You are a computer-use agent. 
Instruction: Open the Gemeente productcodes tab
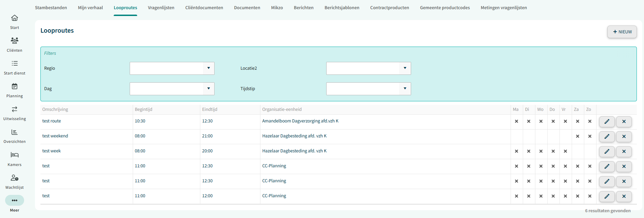click(445, 8)
